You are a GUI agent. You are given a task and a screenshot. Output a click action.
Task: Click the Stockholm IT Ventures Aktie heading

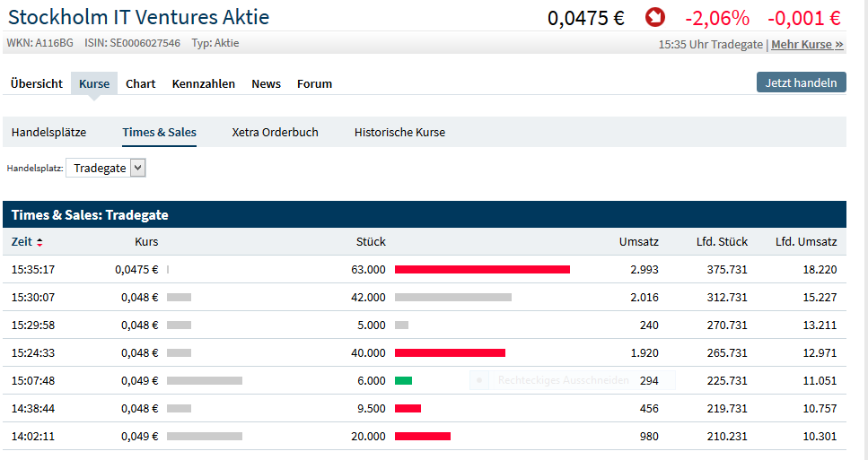tap(138, 17)
